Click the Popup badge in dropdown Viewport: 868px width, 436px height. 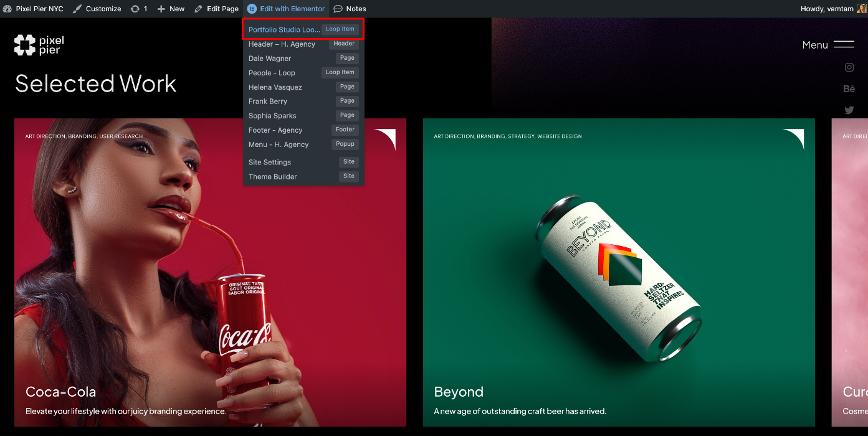tap(345, 144)
